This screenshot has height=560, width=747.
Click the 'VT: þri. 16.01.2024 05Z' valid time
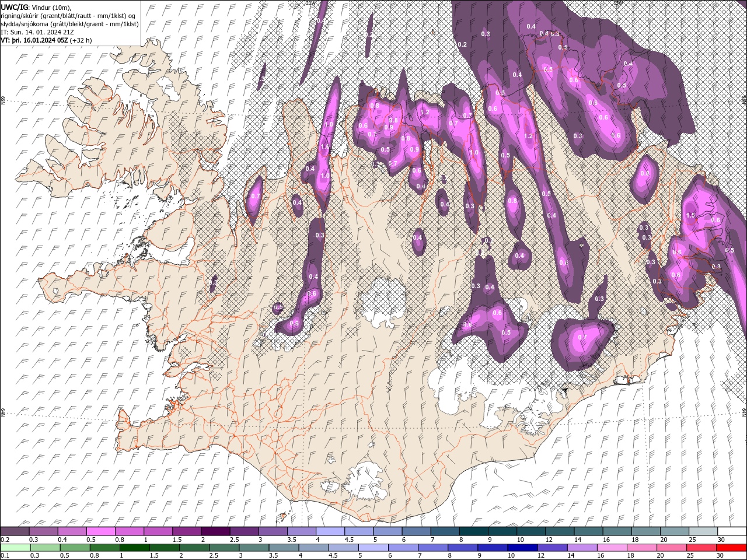pyautogui.click(x=34, y=40)
